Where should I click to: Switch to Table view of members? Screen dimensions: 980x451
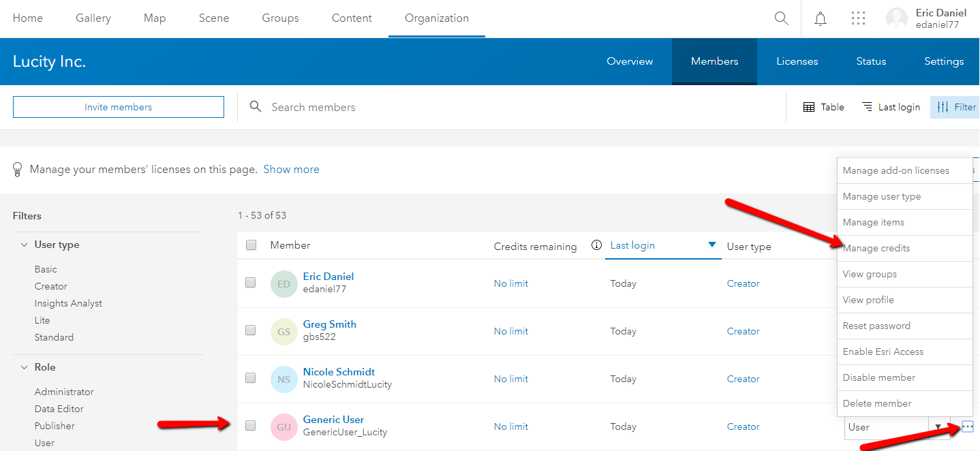click(823, 107)
